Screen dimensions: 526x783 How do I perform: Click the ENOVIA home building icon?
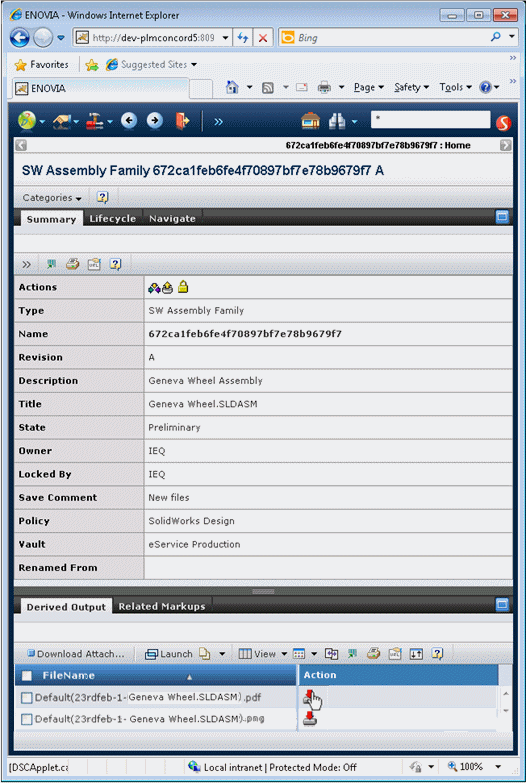310,121
